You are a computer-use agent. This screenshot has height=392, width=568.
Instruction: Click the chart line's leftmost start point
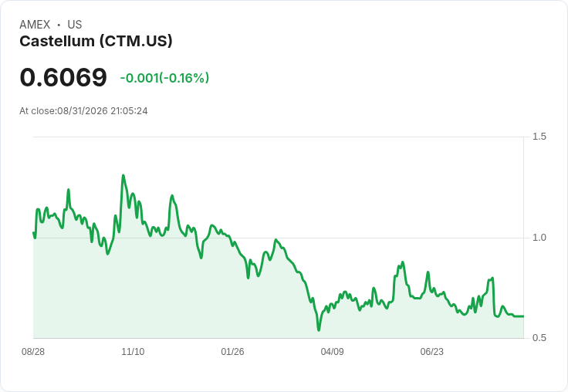[33, 232]
